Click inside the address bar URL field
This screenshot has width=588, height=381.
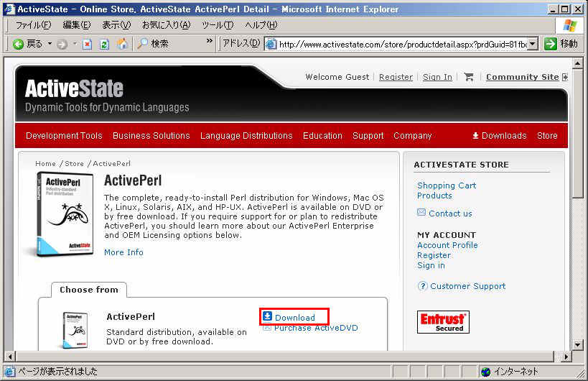[x=402, y=45]
